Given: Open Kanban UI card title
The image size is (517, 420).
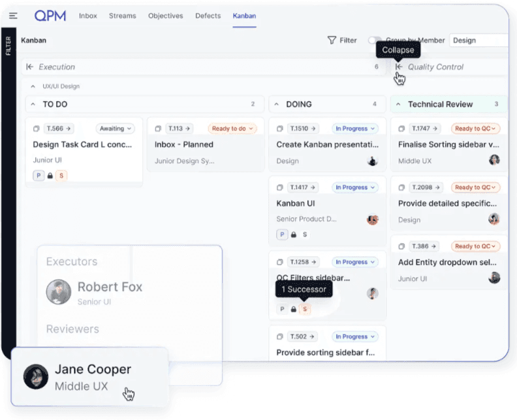Looking at the screenshot, I should click(296, 203).
